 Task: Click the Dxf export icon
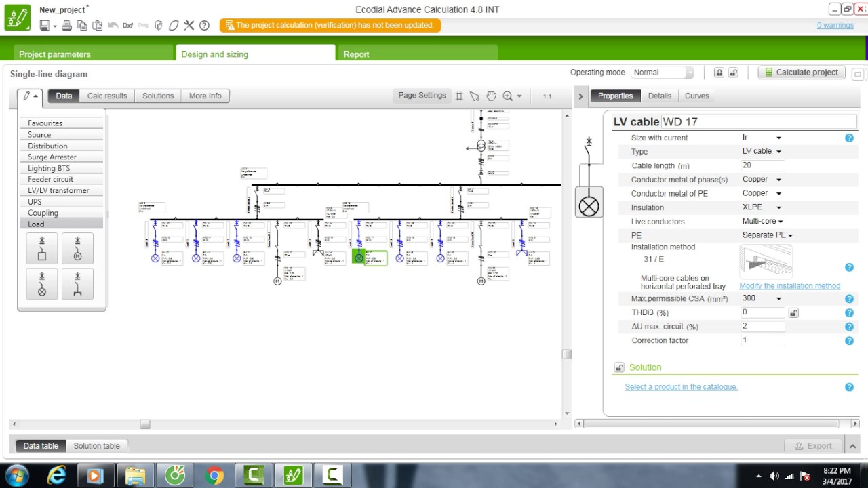pos(127,26)
